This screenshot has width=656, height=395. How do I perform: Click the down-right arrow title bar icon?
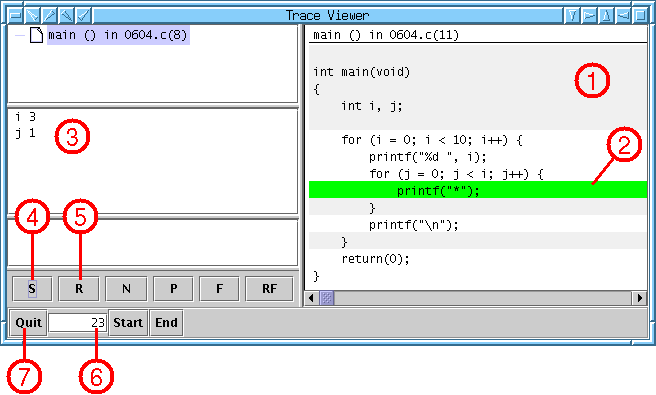32,16
